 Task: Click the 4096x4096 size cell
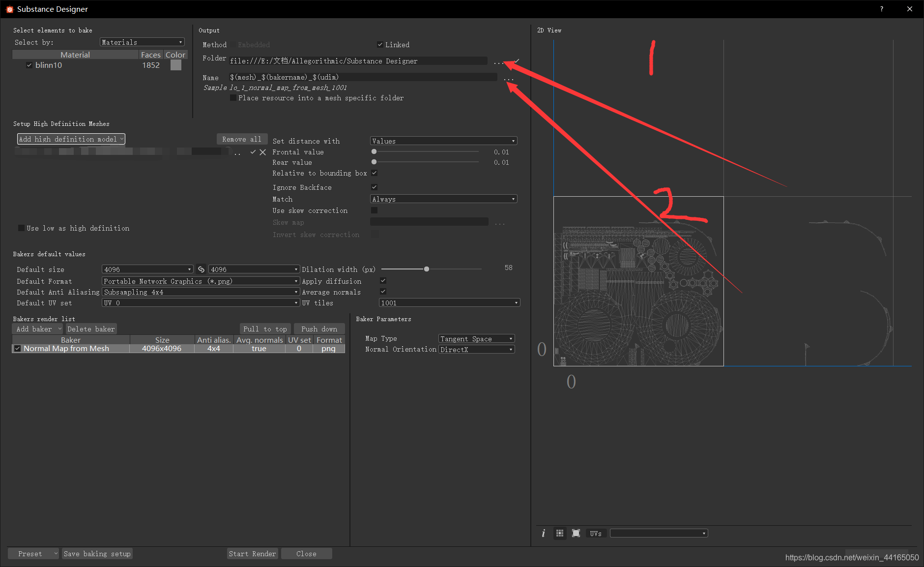[x=162, y=349]
